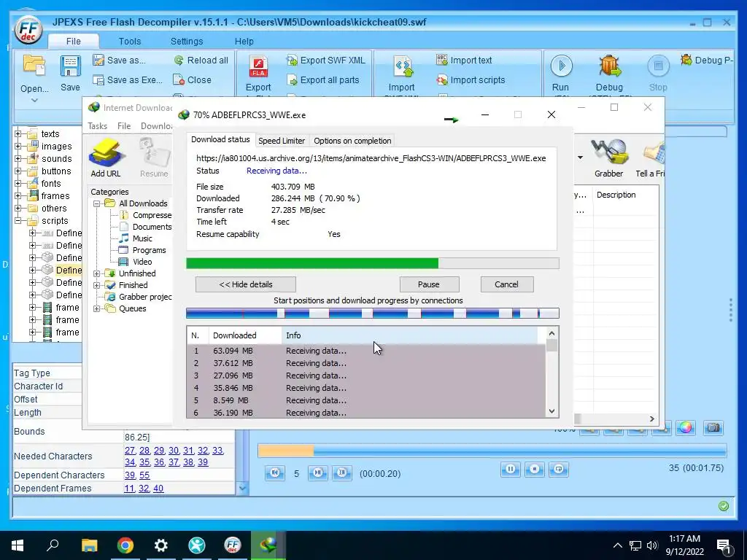
Task: Expand the Finished category in IDM
Action: click(97, 285)
